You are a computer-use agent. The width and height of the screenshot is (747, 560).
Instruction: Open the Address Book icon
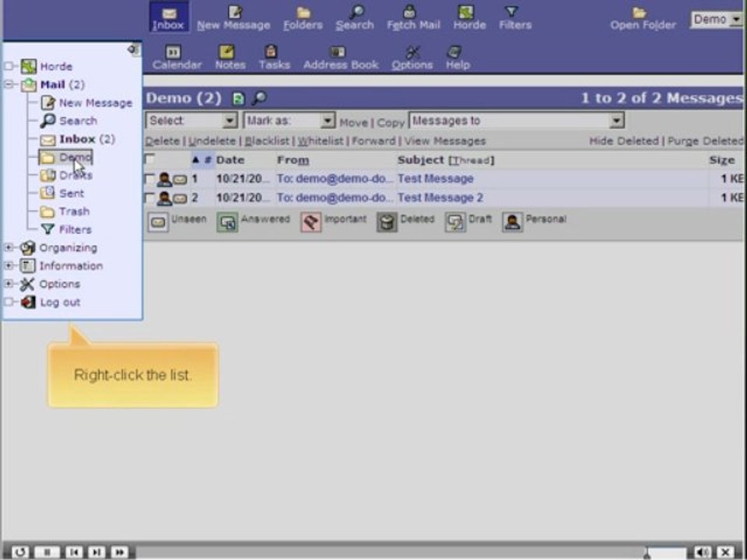click(x=338, y=51)
